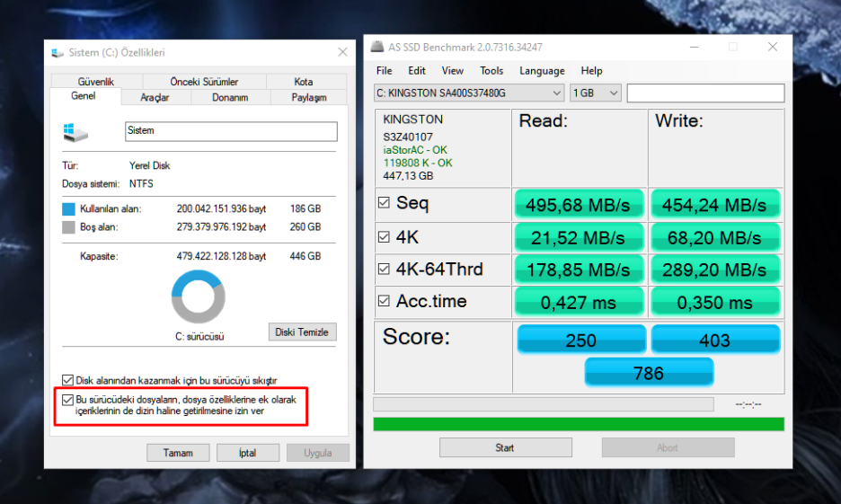Click the Seq write result 454,24 MB/s

(715, 205)
